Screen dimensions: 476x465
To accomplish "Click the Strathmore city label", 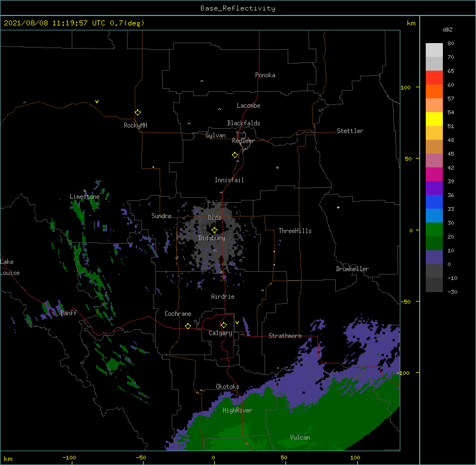I will [x=285, y=336].
